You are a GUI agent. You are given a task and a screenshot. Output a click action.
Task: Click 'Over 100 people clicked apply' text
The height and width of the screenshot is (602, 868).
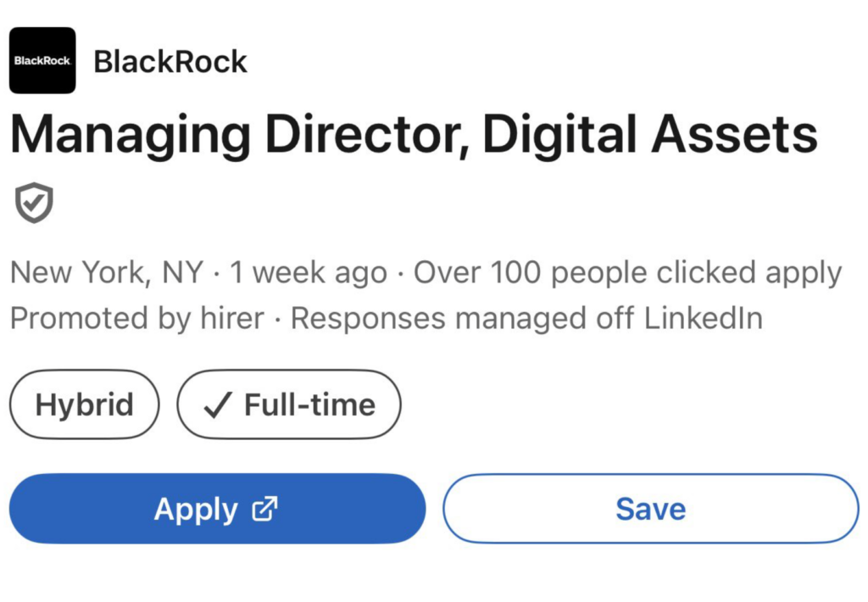click(x=627, y=273)
